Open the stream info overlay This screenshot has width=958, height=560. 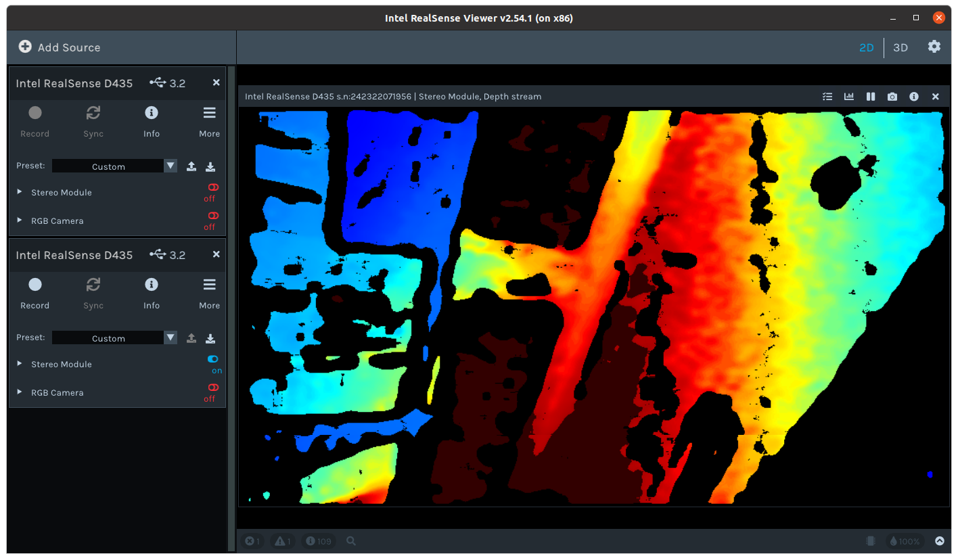coord(914,96)
